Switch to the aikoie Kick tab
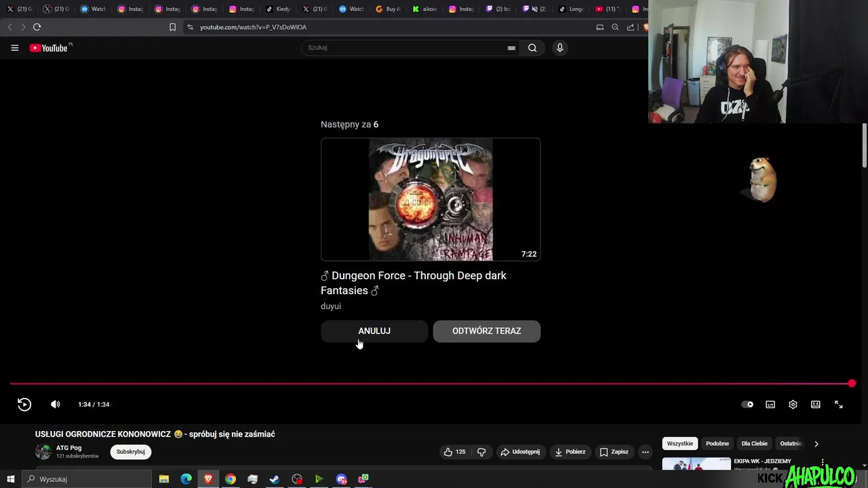 tap(425, 9)
